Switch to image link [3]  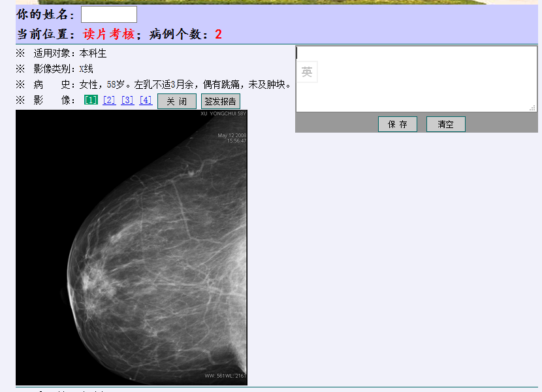click(x=127, y=101)
